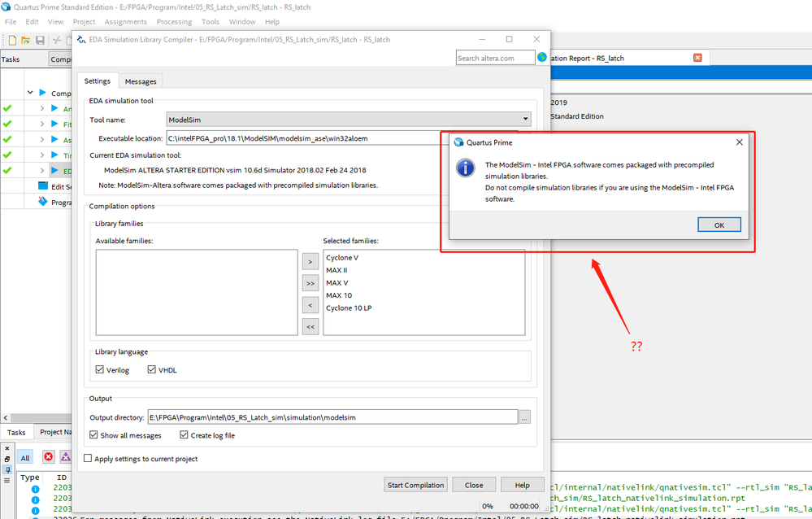Click the Close button in compiler dialog

click(x=474, y=485)
